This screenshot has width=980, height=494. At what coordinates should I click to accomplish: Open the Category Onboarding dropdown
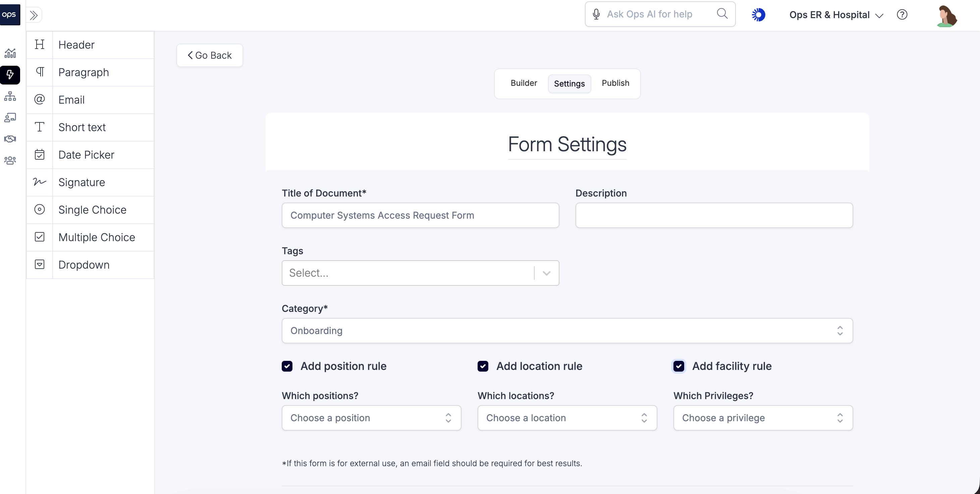(x=567, y=330)
